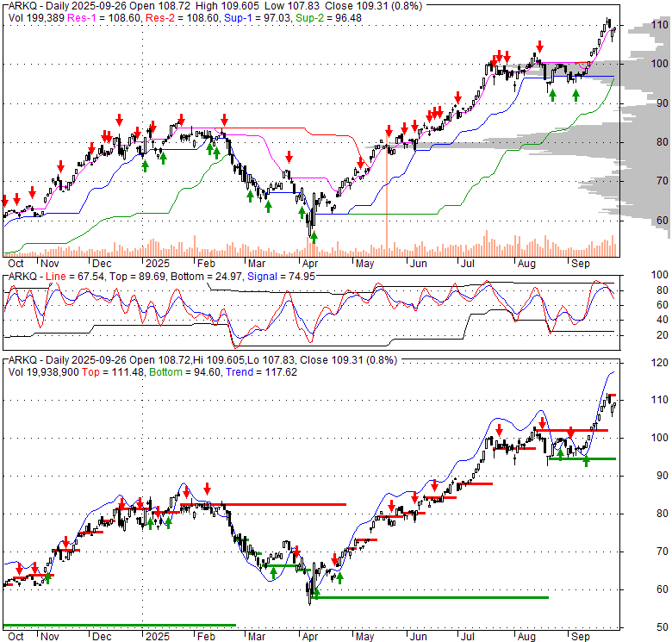Click the 'Dec' label on lower chart axis
This screenshot has width=672, height=642.
click(102, 637)
